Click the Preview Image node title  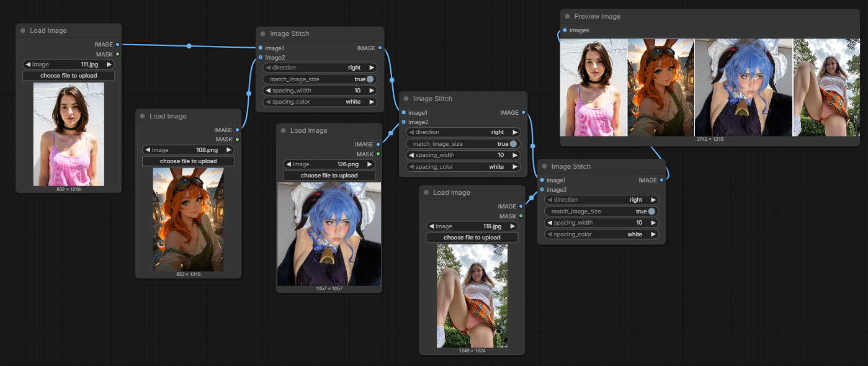point(597,16)
